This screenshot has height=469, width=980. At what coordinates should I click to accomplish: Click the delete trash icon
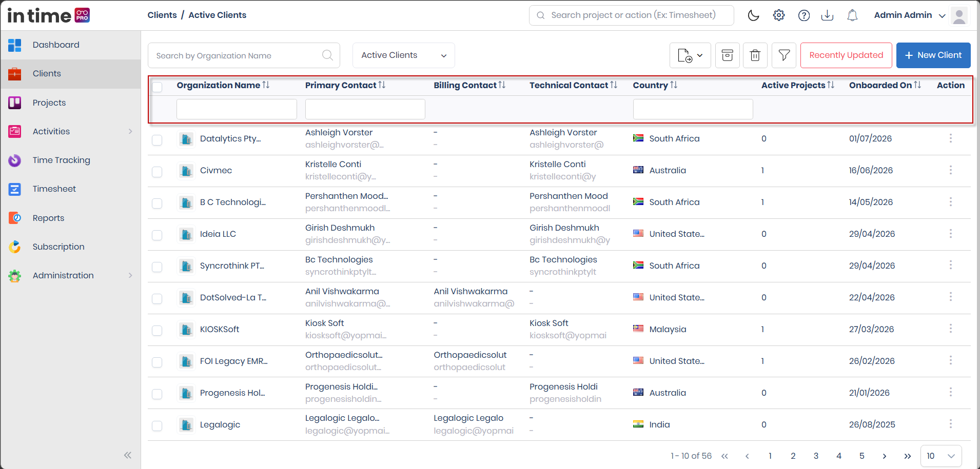755,55
